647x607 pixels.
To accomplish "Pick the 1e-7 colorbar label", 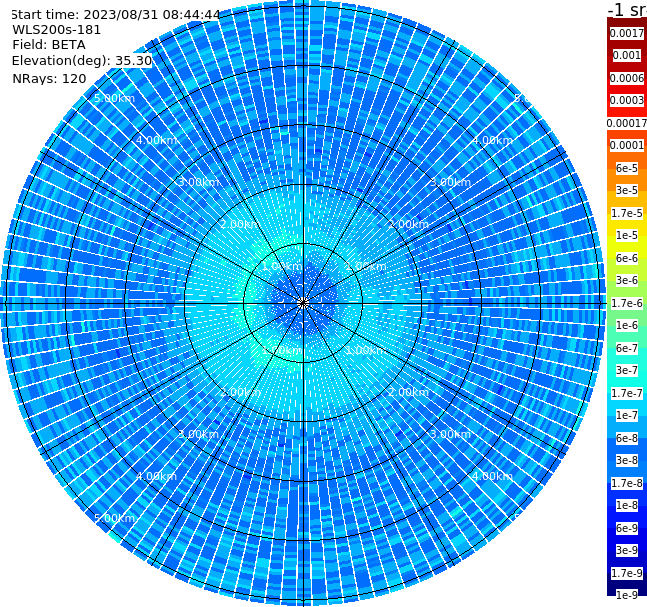I will tap(627, 415).
